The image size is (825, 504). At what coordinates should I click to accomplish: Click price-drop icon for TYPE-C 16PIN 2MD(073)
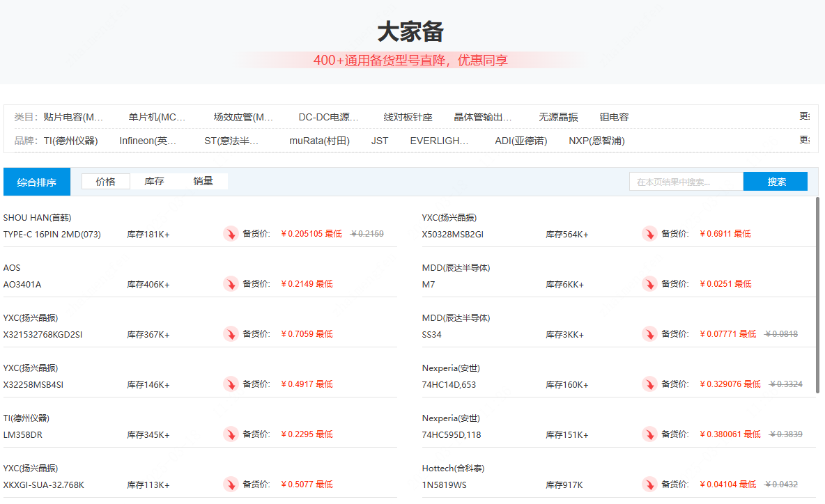[x=231, y=234]
